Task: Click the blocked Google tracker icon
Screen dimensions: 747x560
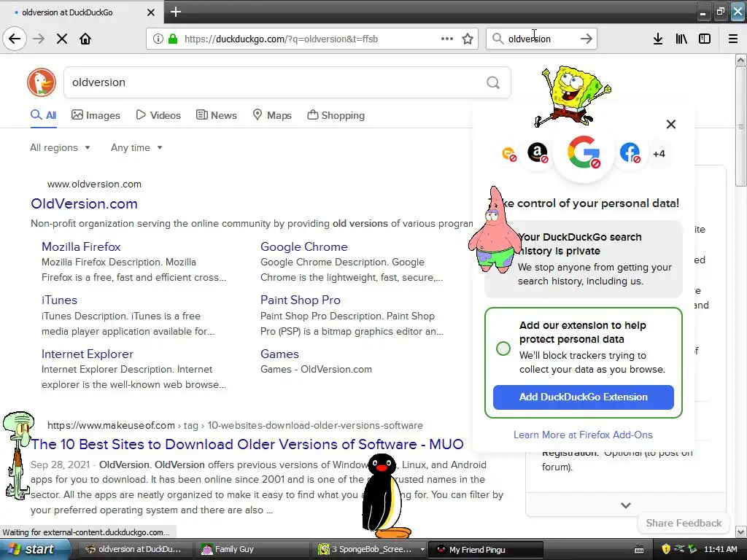Action: (x=584, y=152)
